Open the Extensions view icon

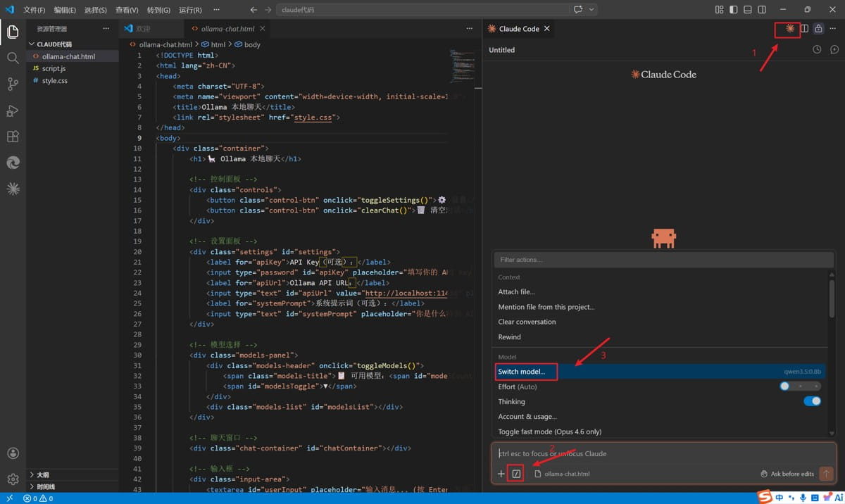pyautogui.click(x=13, y=137)
